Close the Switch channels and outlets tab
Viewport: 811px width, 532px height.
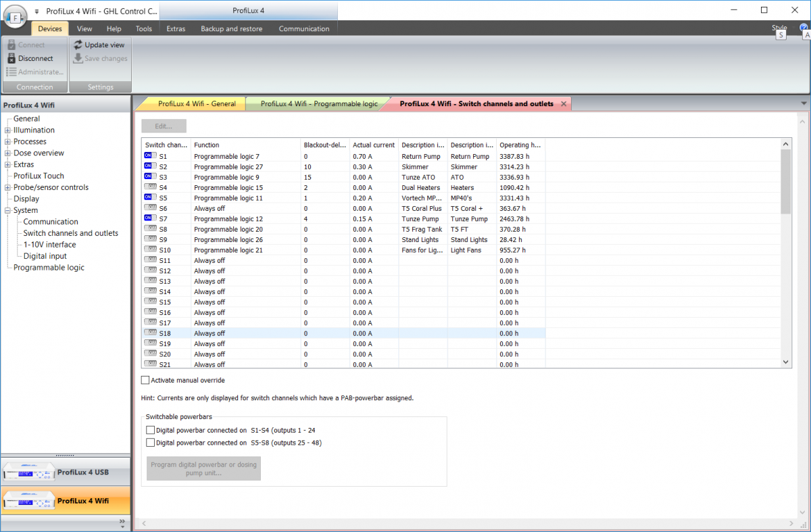564,104
